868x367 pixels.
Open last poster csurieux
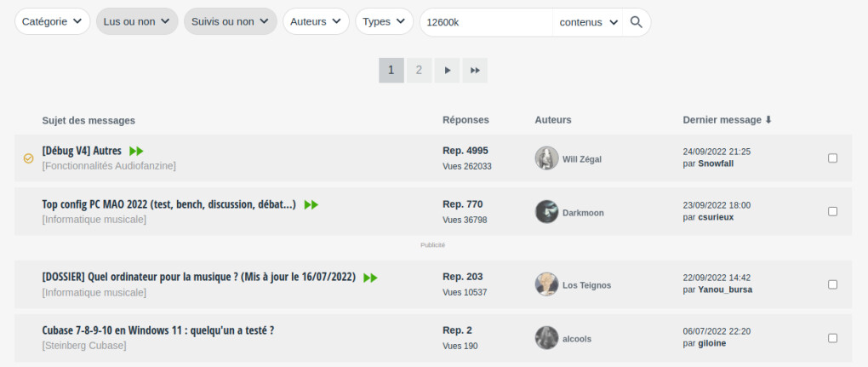716,217
